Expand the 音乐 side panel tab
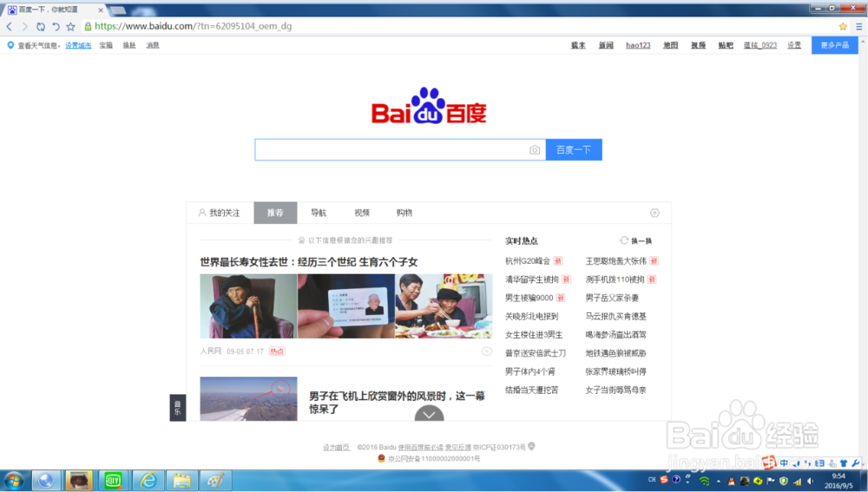 [x=178, y=408]
